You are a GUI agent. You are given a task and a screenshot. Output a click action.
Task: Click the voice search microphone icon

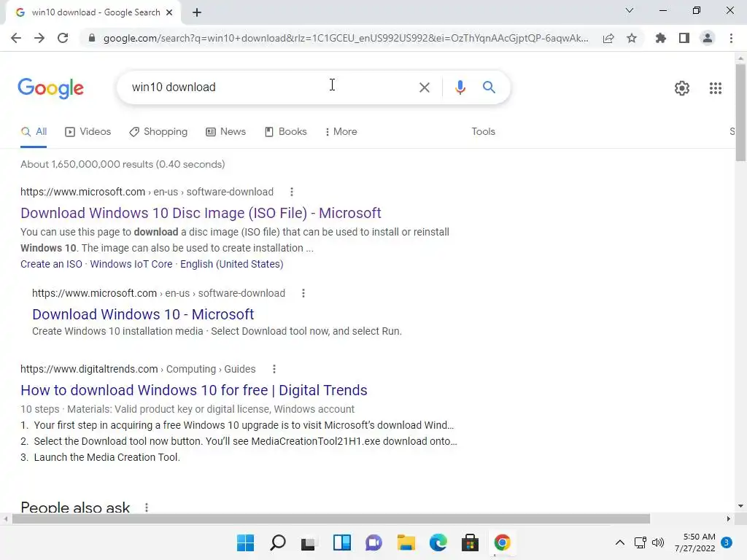click(x=460, y=87)
